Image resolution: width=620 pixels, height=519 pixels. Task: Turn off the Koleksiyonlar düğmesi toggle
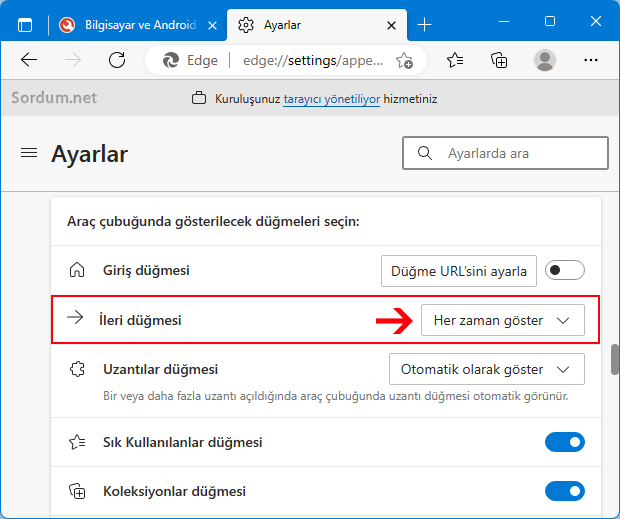[x=565, y=491]
